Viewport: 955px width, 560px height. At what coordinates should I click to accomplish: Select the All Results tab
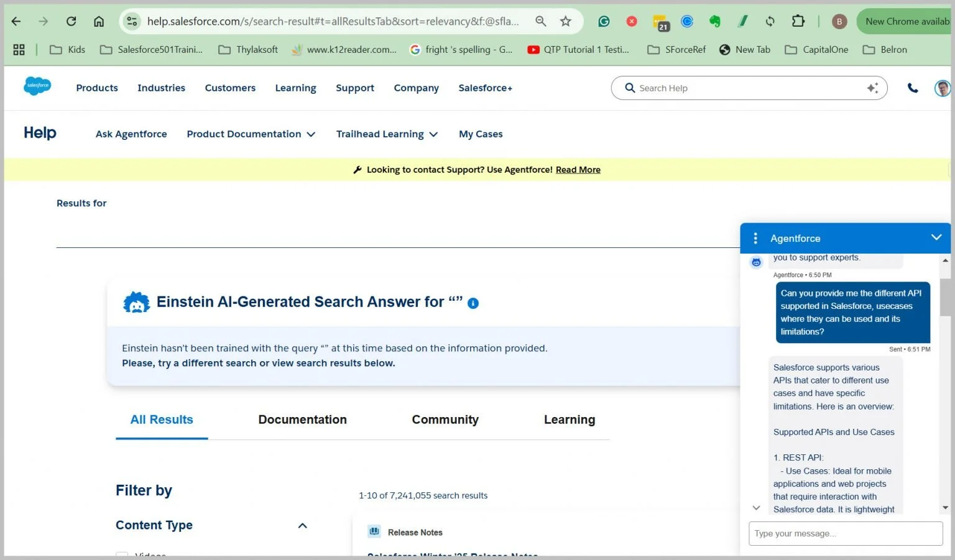[x=162, y=420]
